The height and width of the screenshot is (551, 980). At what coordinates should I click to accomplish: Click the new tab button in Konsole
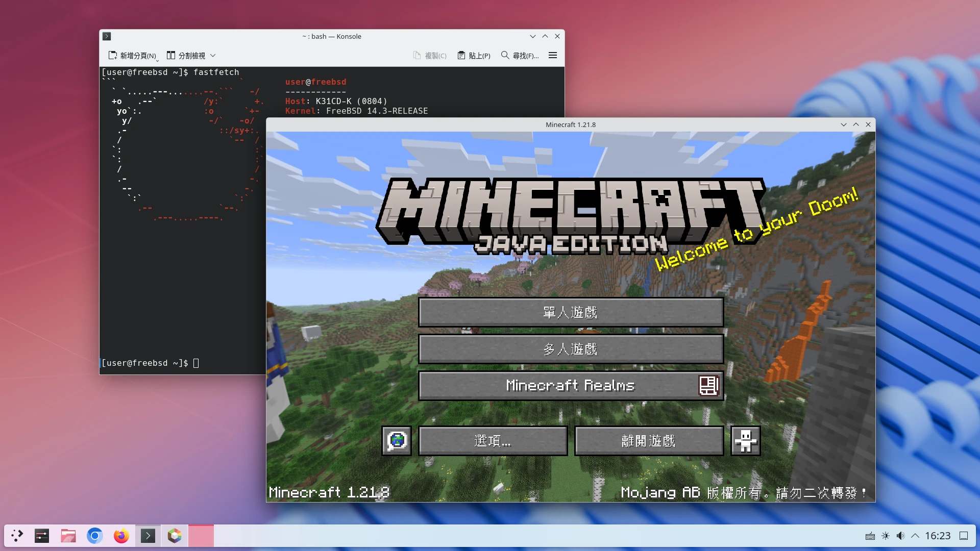point(132,55)
